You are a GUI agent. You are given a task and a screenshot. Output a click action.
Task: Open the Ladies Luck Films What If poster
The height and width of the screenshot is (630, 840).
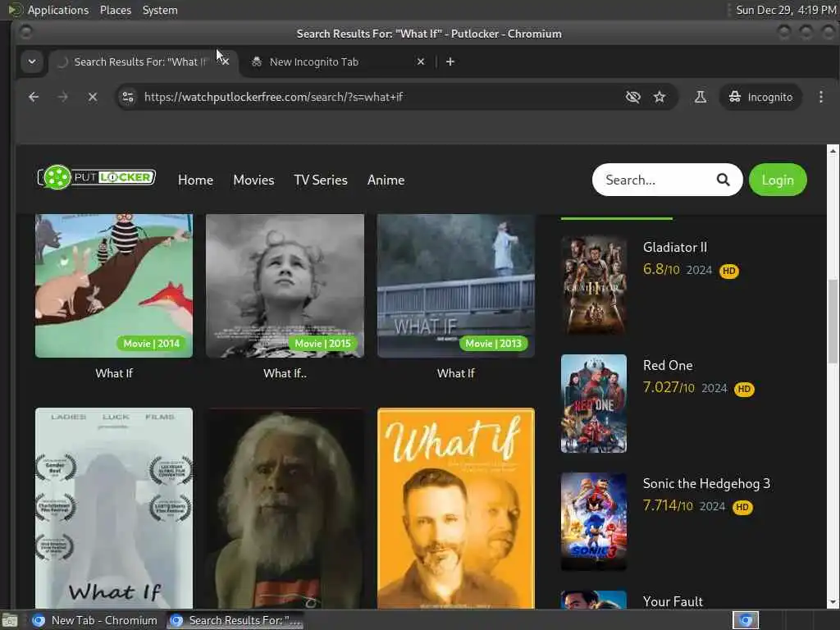113,508
